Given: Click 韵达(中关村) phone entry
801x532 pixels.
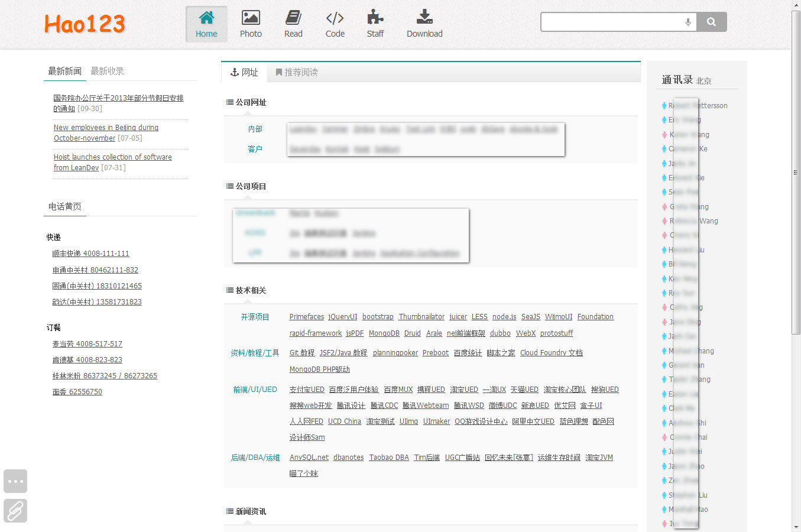Looking at the screenshot, I should (x=97, y=302).
